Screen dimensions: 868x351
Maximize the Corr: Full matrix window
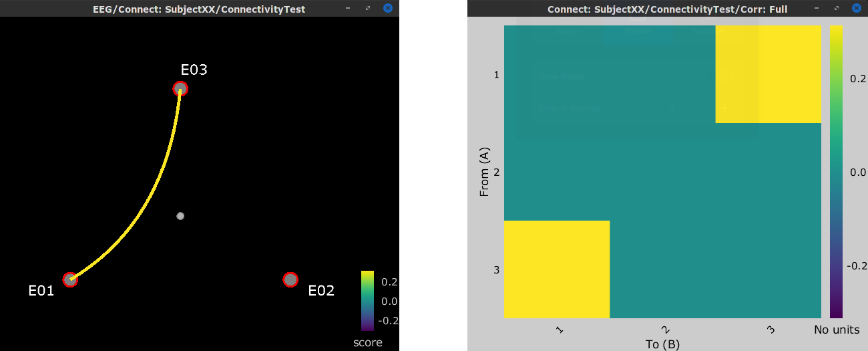(836, 8)
